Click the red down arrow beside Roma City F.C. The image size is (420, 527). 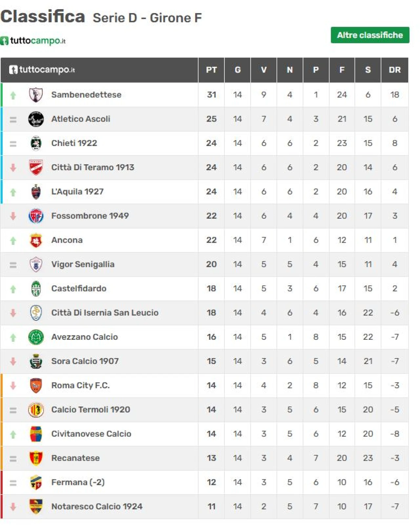pyautogui.click(x=13, y=386)
